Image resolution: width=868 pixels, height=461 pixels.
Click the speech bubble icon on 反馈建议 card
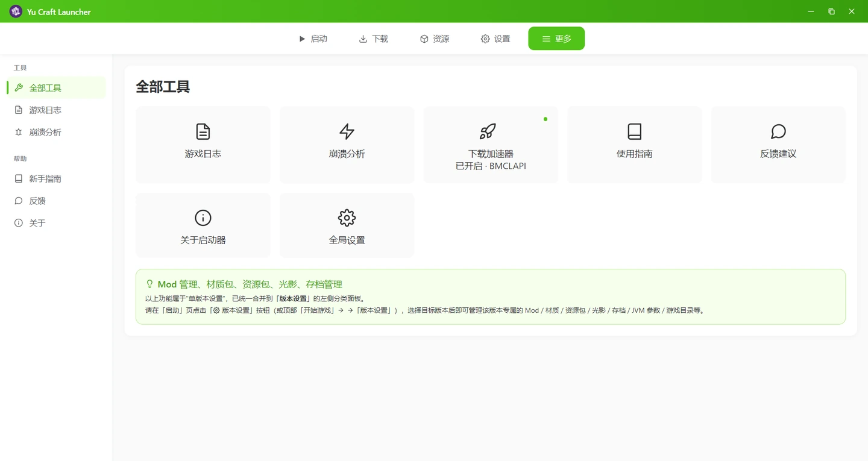coord(779,131)
